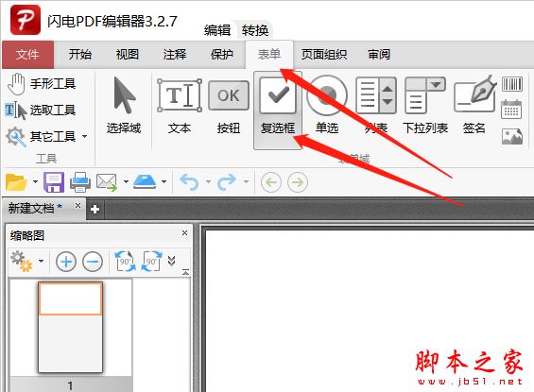This screenshot has width=534, height=392.
Task: Add a Radio button field (单选)
Action: (x=327, y=106)
